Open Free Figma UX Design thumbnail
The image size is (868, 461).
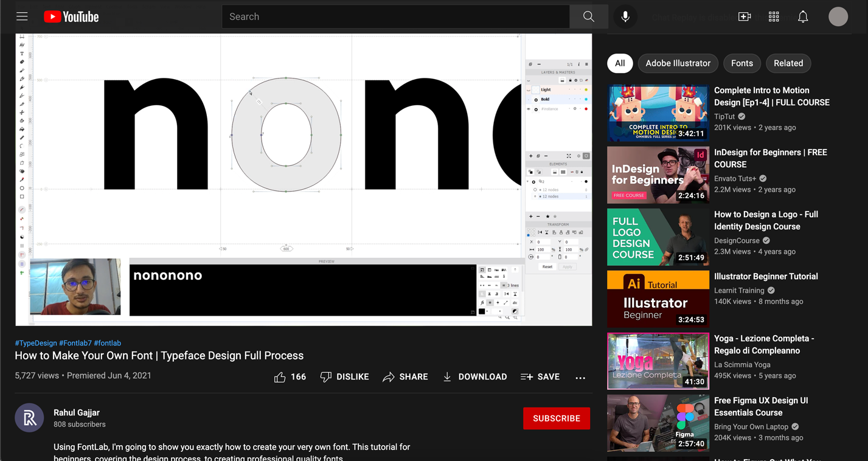point(658,423)
